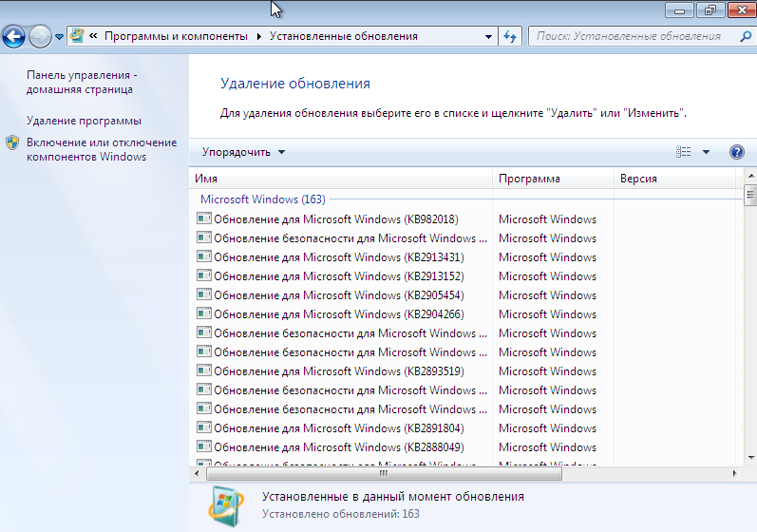Go back using the Back arrow button
757x532 pixels.
(13, 36)
